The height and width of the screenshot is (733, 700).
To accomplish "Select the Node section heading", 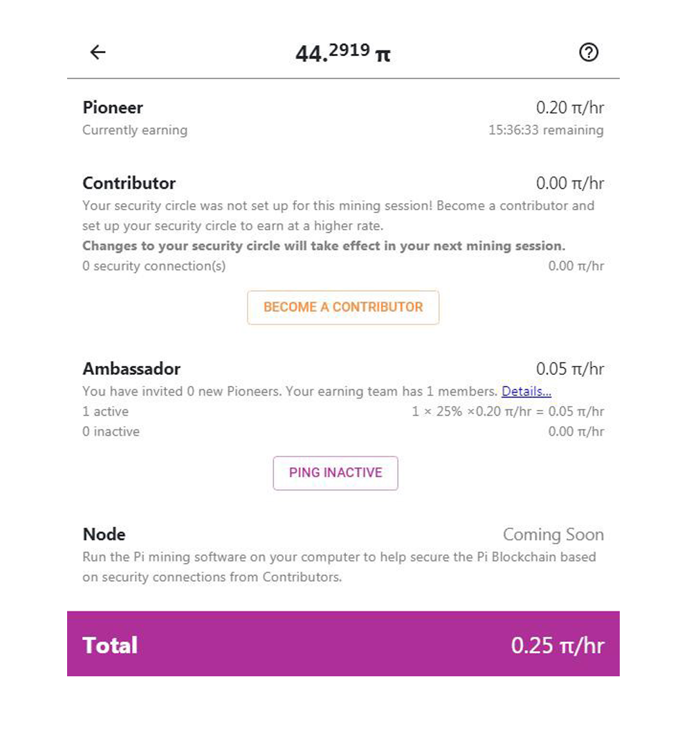I will coord(104,535).
